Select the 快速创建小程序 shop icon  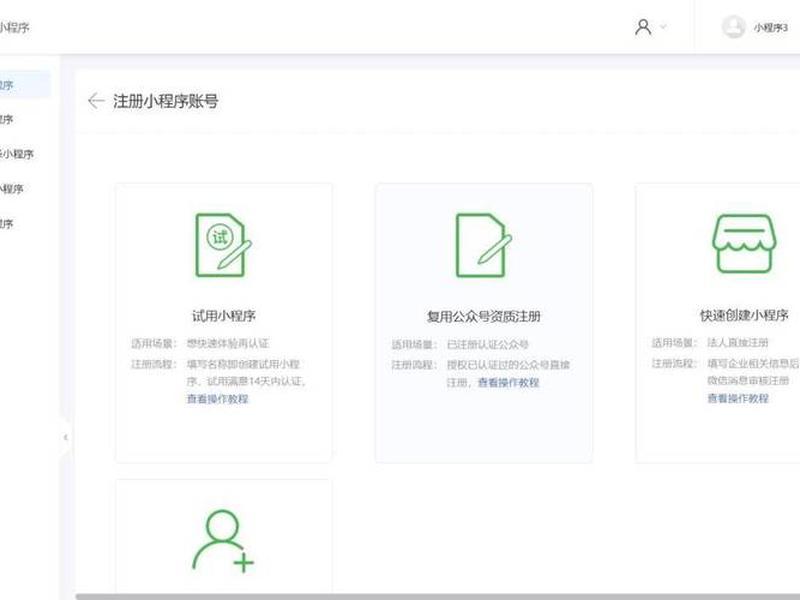(x=744, y=244)
